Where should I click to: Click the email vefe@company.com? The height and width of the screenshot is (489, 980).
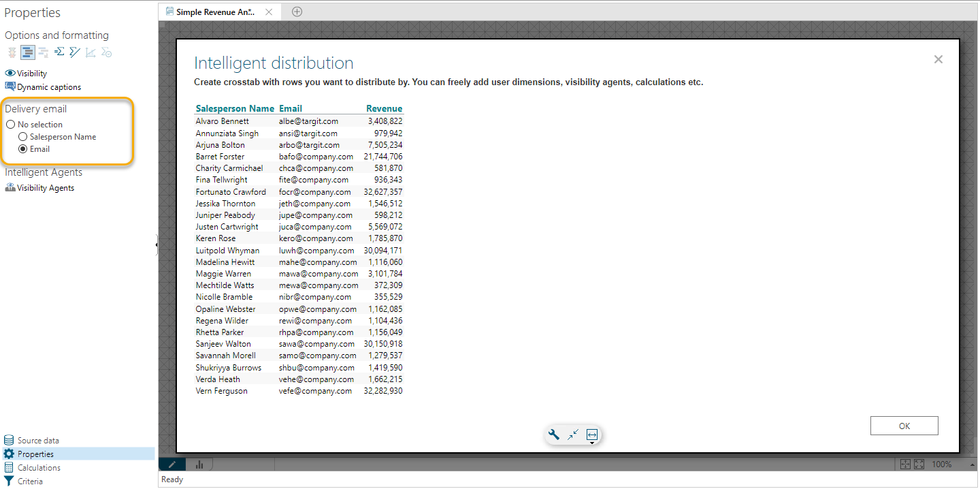point(316,391)
